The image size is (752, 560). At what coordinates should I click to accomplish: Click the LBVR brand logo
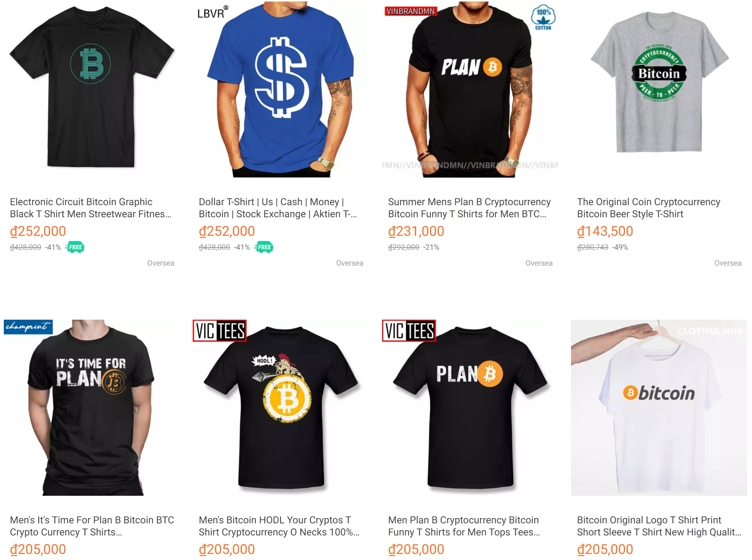[x=213, y=12]
